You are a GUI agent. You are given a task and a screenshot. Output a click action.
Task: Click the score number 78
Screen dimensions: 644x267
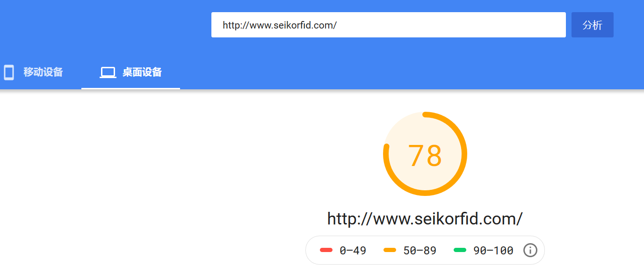[x=425, y=156]
